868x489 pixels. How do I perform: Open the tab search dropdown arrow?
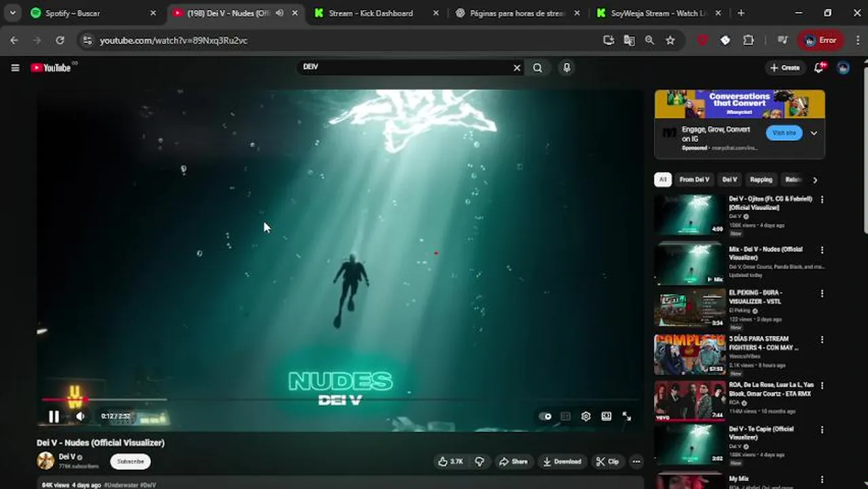(x=12, y=13)
